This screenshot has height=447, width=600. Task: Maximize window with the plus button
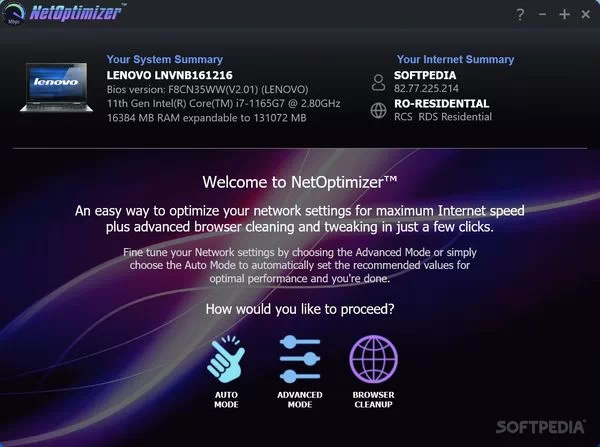564,15
